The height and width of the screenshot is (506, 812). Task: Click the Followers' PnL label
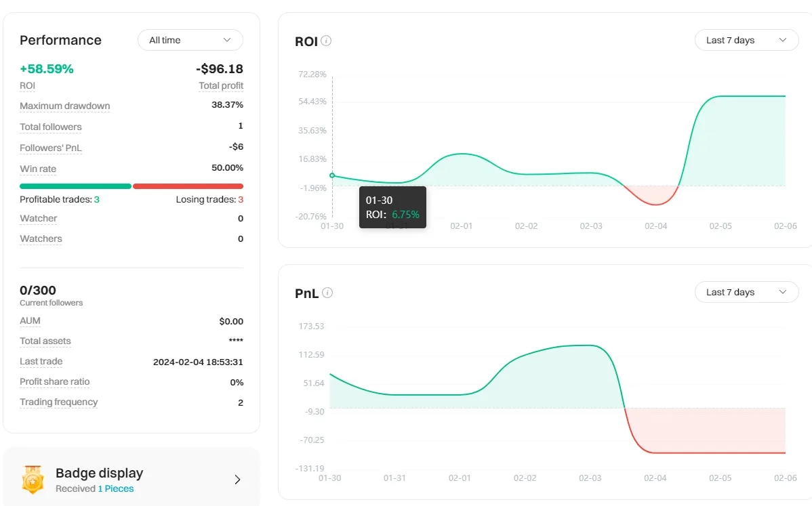point(50,148)
